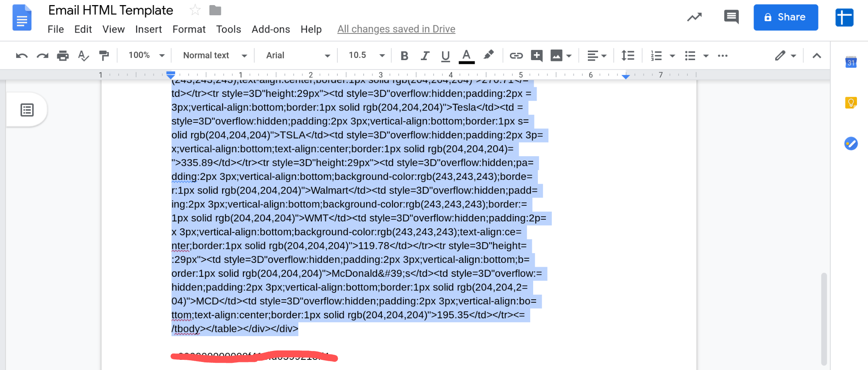Click the blue Share button
Image resolution: width=868 pixels, height=370 pixels.
785,17
